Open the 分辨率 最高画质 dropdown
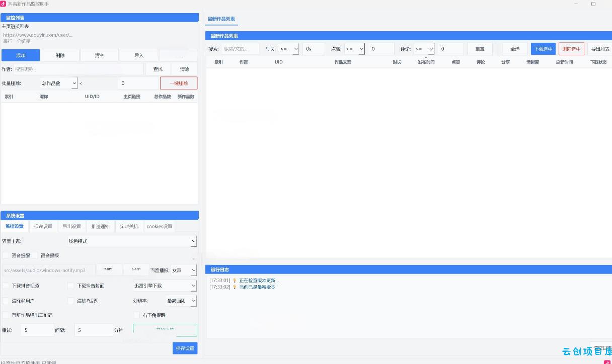This screenshot has height=364, width=612. click(x=181, y=301)
